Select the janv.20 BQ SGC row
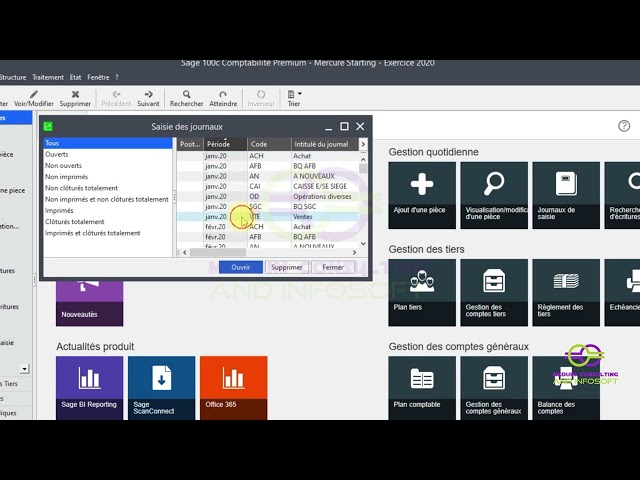The height and width of the screenshot is (480, 640). pyautogui.click(x=268, y=207)
